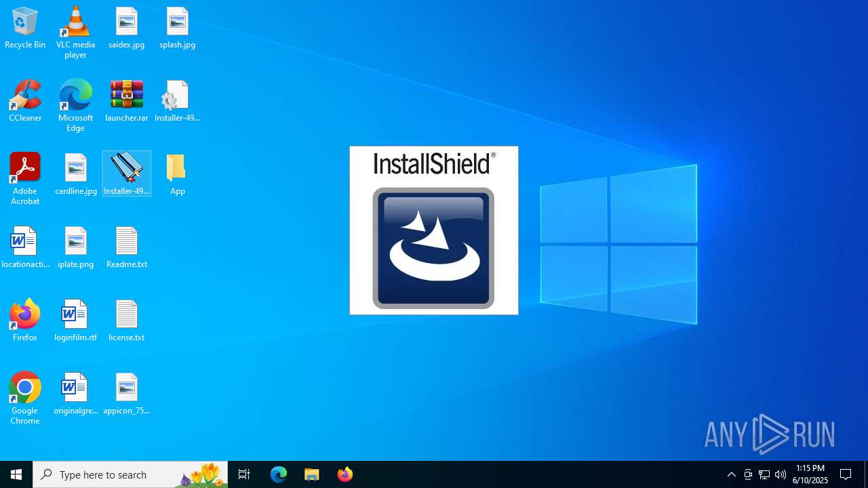
Task: Select the saidex.jpg file
Action: coord(127,28)
